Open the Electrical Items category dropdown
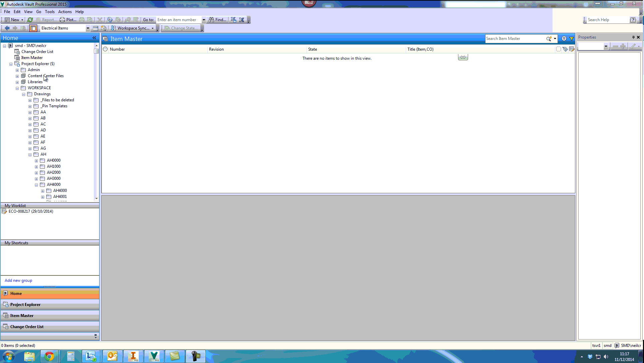This screenshot has height=363, width=644. click(88, 28)
